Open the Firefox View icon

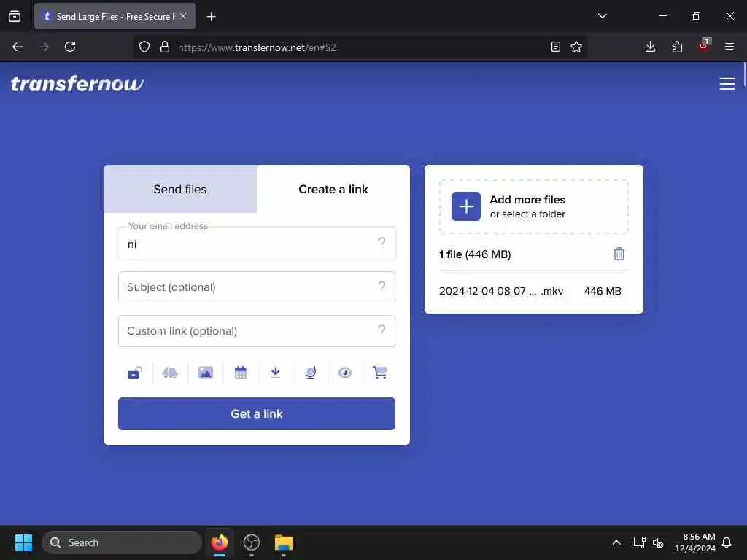[15, 17]
